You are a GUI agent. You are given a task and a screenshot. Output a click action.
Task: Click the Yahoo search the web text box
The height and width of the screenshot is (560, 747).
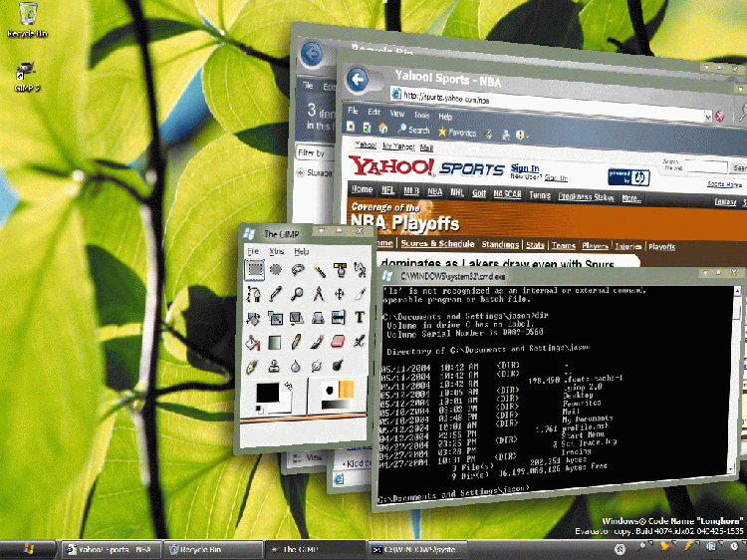(706, 166)
